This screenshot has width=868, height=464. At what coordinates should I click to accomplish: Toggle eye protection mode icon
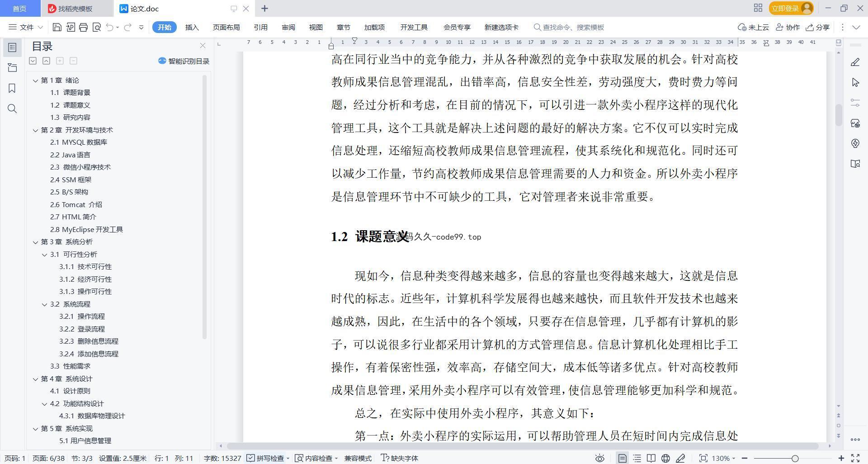(599, 458)
